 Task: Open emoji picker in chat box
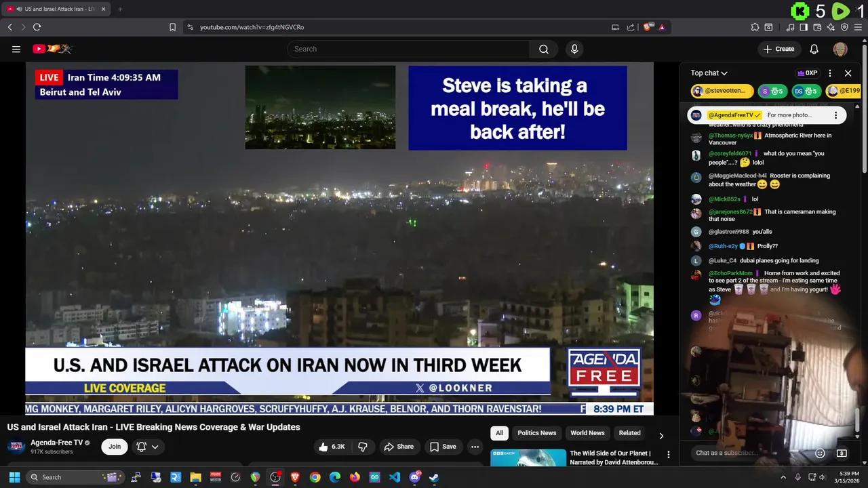tap(820, 453)
